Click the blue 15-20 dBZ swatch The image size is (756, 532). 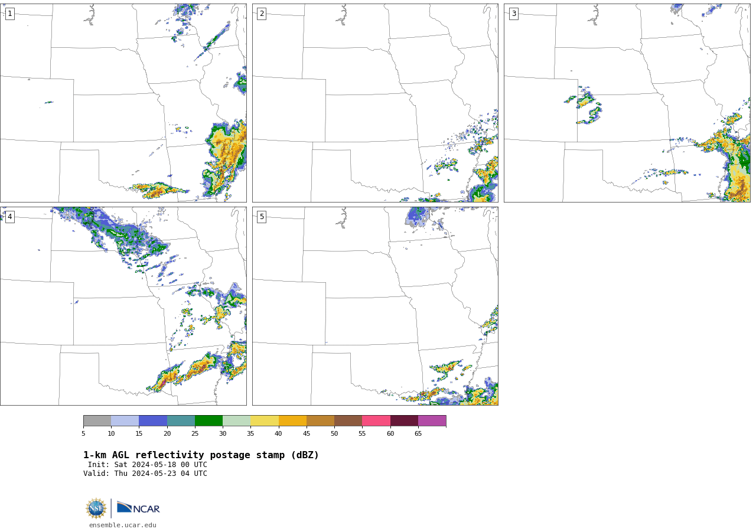click(x=153, y=421)
